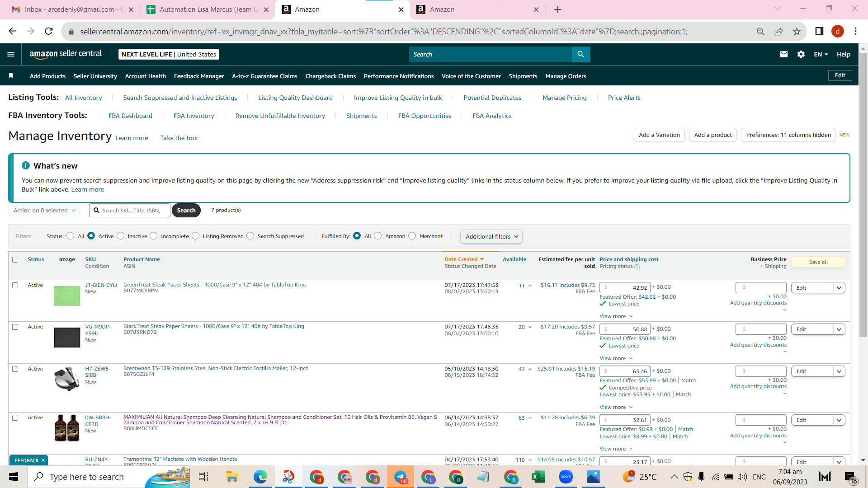Viewport: 868px width, 488px height.
Task: Open Edit dropdown arrow for BlackTreat row
Action: pyautogui.click(x=840, y=329)
